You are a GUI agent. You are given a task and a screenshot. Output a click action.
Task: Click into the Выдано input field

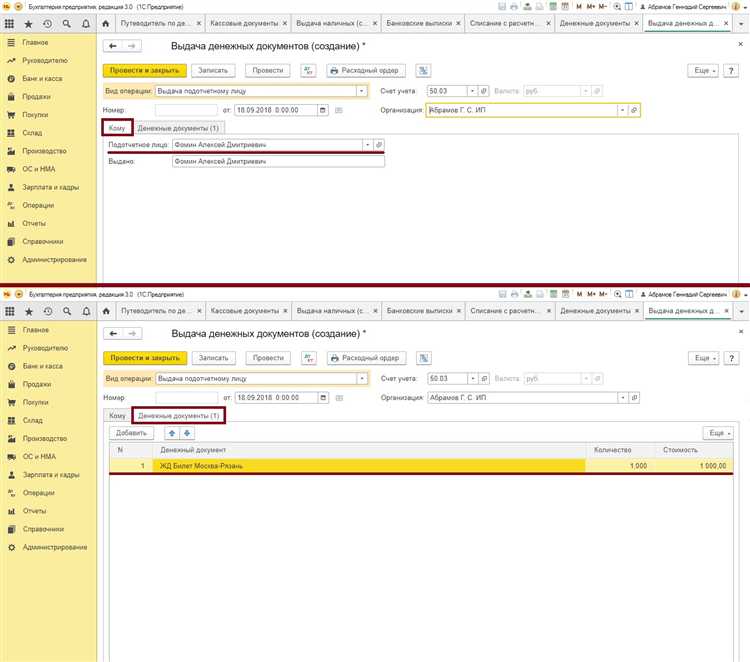coord(277,161)
